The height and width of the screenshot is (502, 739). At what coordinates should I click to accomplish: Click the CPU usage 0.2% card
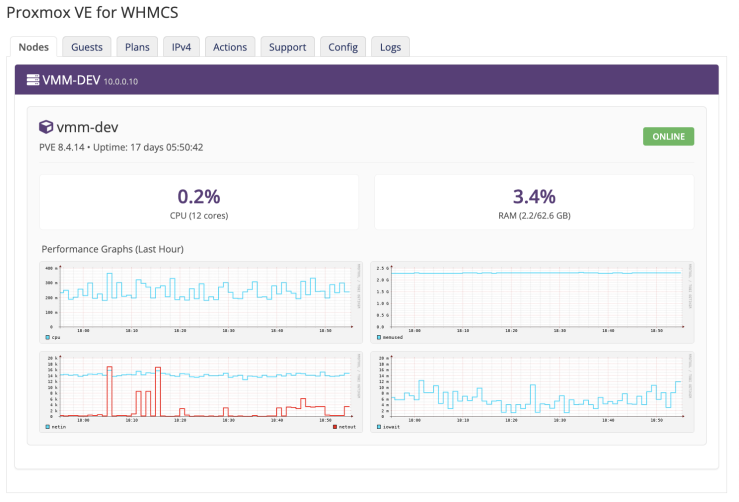pos(198,201)
